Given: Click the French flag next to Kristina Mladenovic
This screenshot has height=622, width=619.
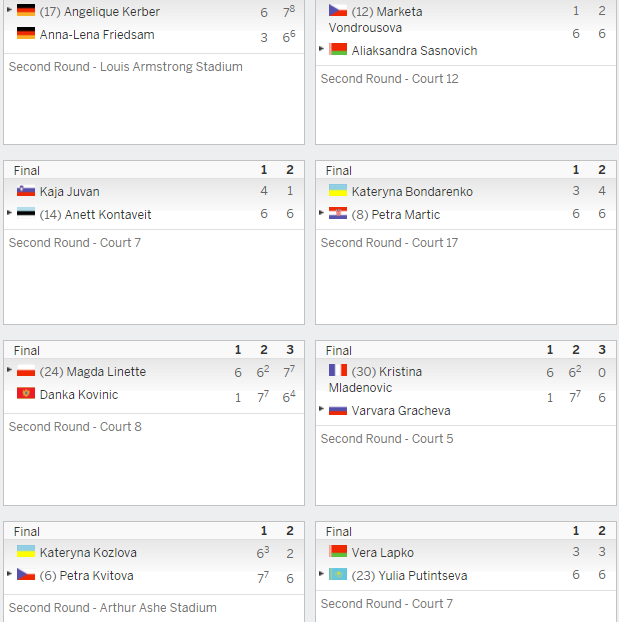Looking at the screenshot, I should point(338,371).
